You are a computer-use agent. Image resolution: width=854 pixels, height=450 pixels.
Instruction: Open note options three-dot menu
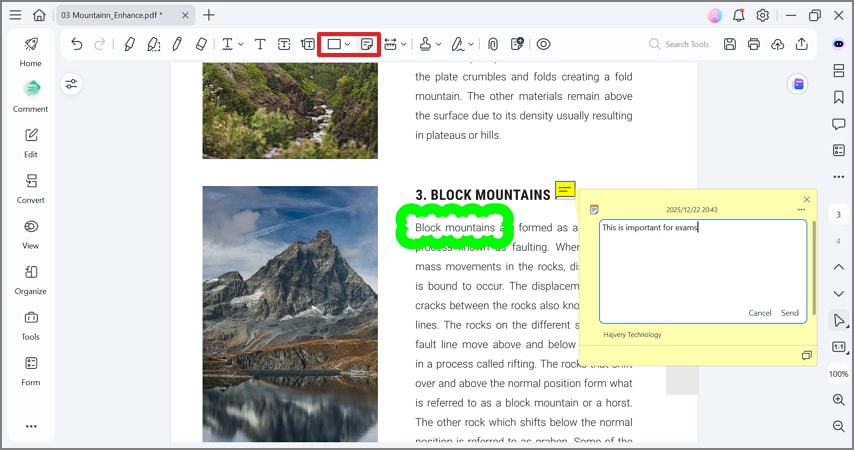click(x=801, y=210)
